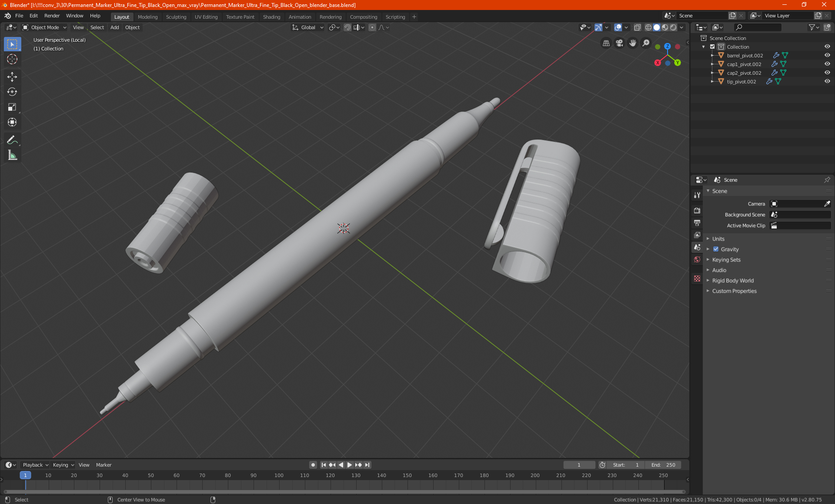Toggle proportional editing button
835x504 pixels.
[x=372, y=27]
